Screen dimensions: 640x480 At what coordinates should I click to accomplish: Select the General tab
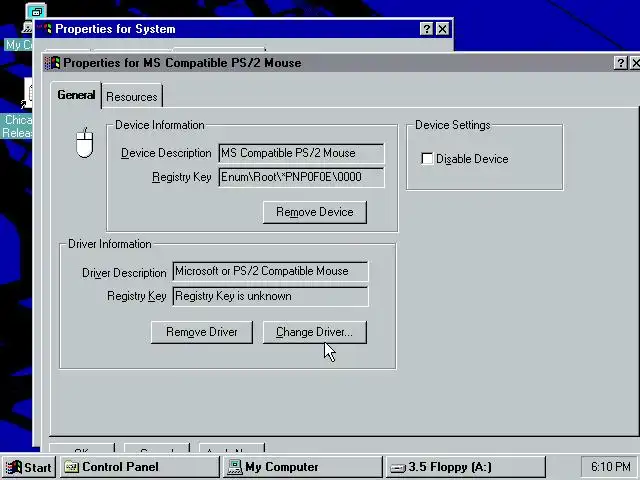coord(76,95)
